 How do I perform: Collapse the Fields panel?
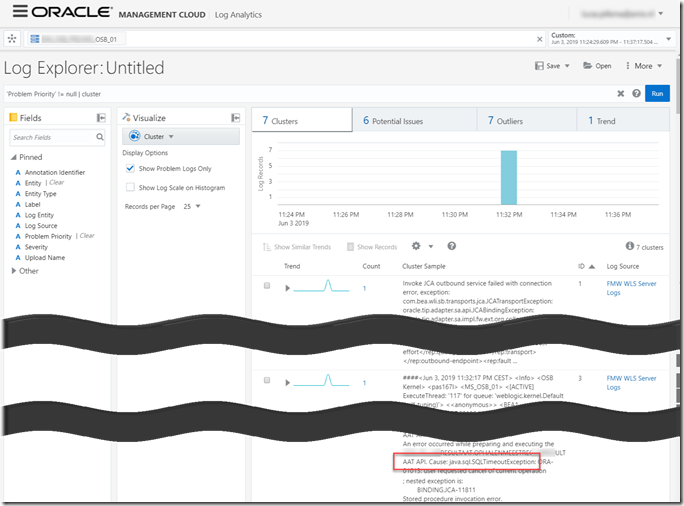101,118
